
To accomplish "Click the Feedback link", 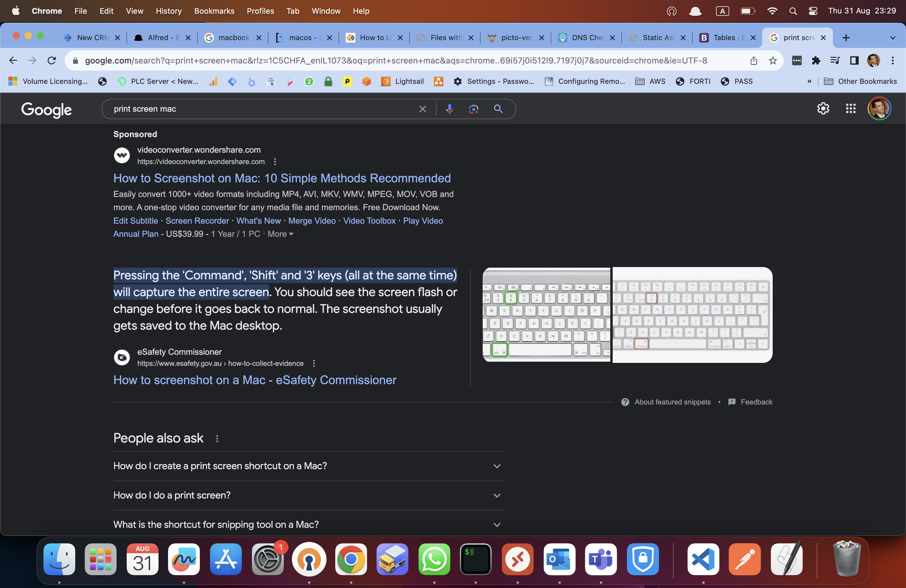I will 756,402.
